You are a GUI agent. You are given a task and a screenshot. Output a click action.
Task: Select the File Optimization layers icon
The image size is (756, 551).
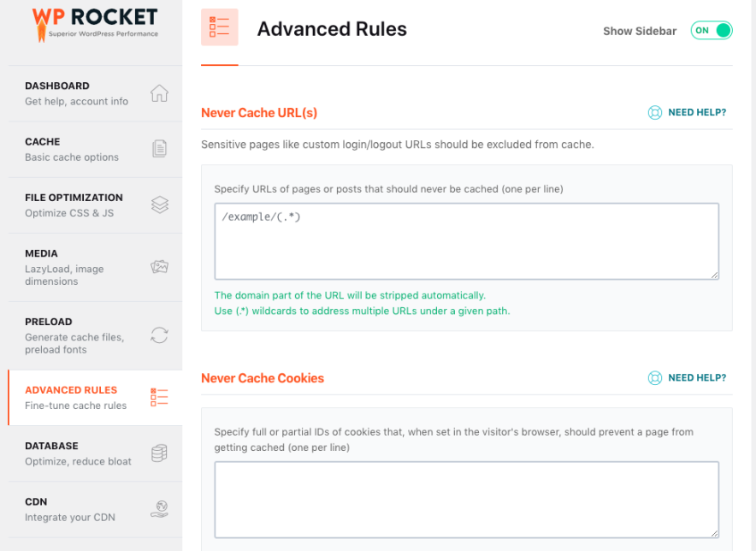(x=160, y=204)
